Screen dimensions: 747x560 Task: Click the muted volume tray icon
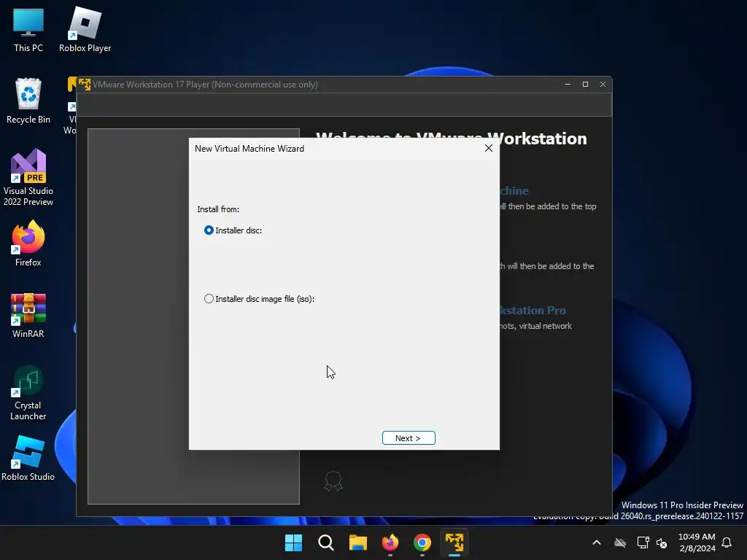[661, 542]
